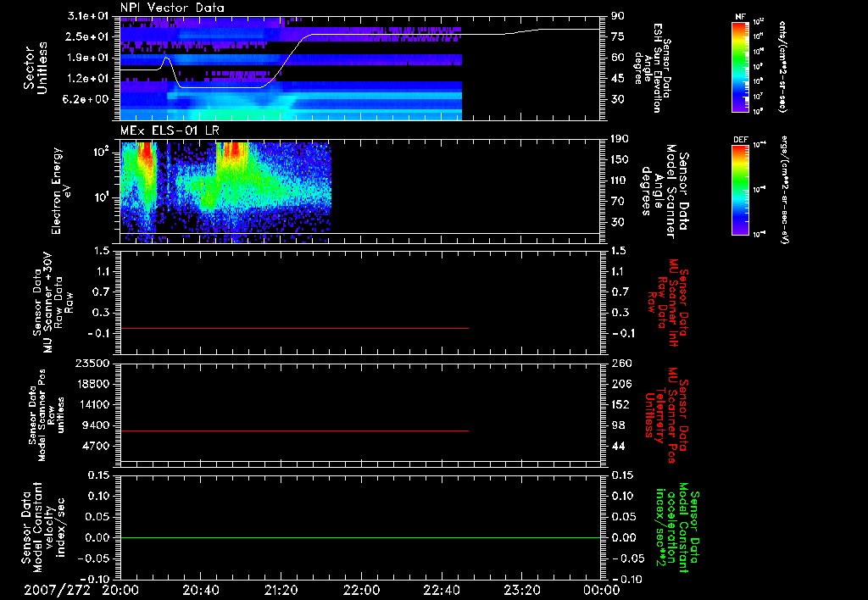
Task: Click the 190 scanner angle tick value
Action: tap(620, 139)
